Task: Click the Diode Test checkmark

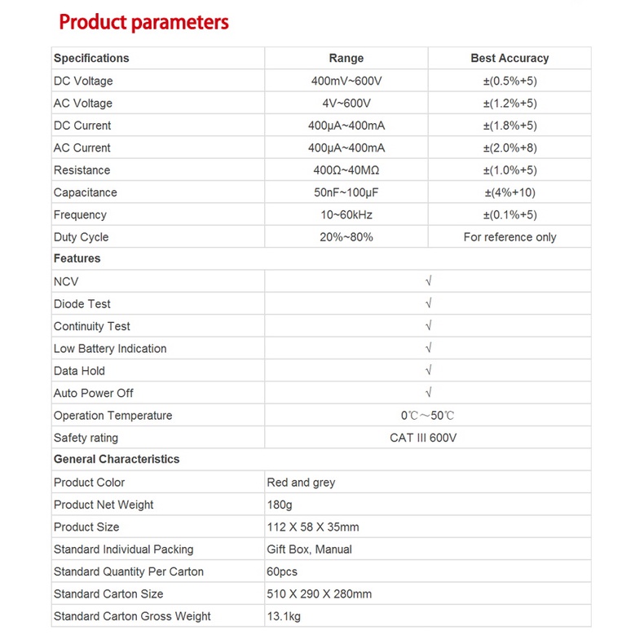Action: coord(428,303)
